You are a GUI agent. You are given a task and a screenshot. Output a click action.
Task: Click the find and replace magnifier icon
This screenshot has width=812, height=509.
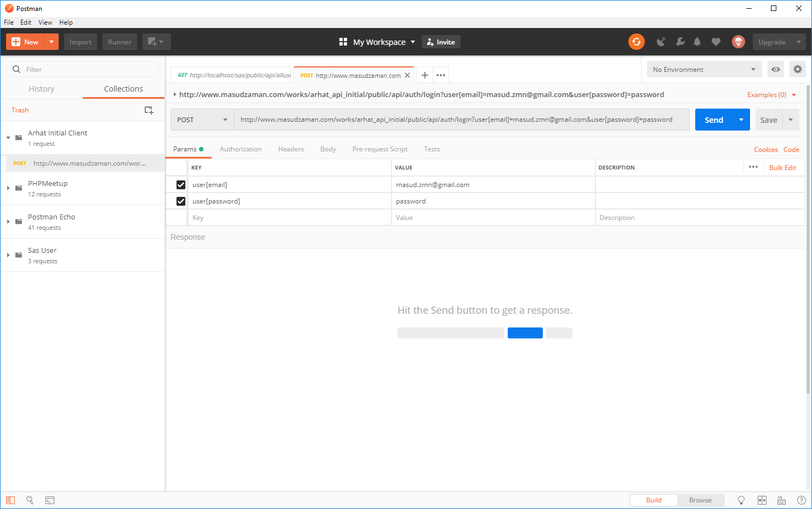[x=30, y=500]
